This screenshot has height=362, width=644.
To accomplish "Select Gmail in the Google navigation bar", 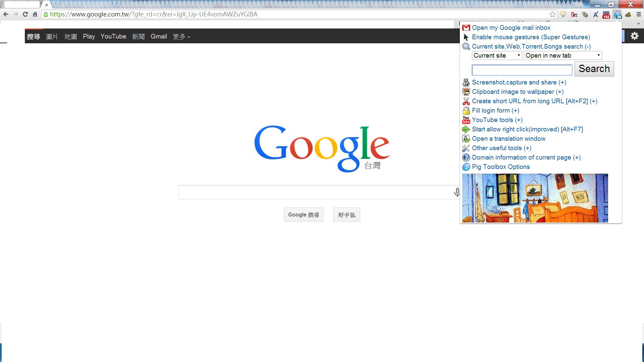I will (x=159, y=37).
